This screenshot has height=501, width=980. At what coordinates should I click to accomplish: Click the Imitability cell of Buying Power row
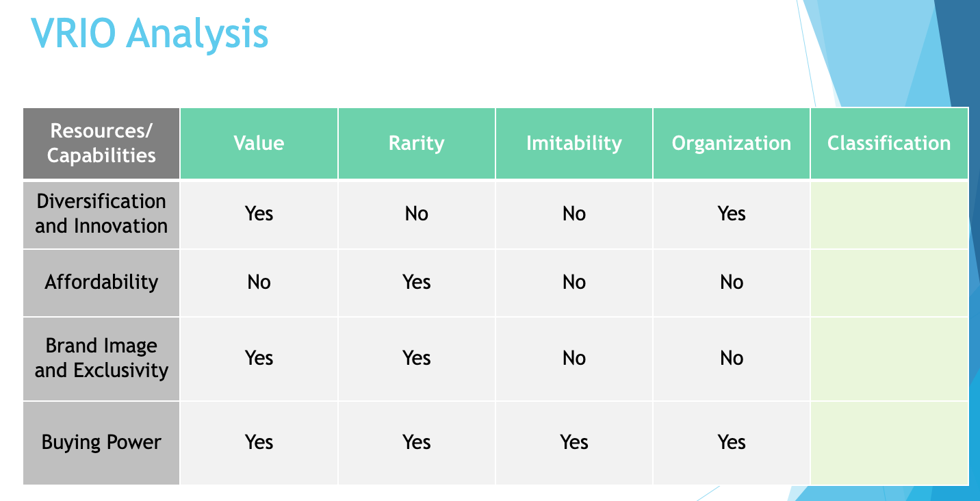(574, 443)
